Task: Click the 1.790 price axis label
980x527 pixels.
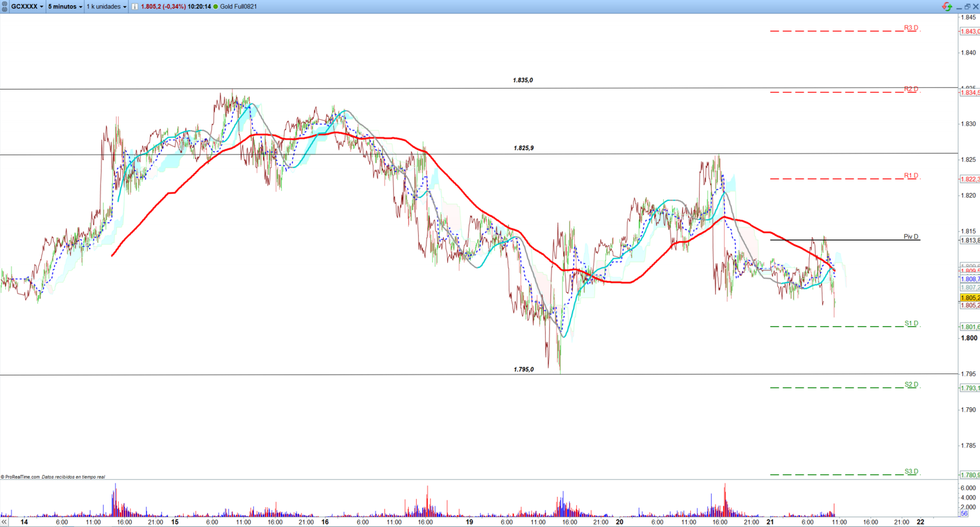Action: coord(968,409)
